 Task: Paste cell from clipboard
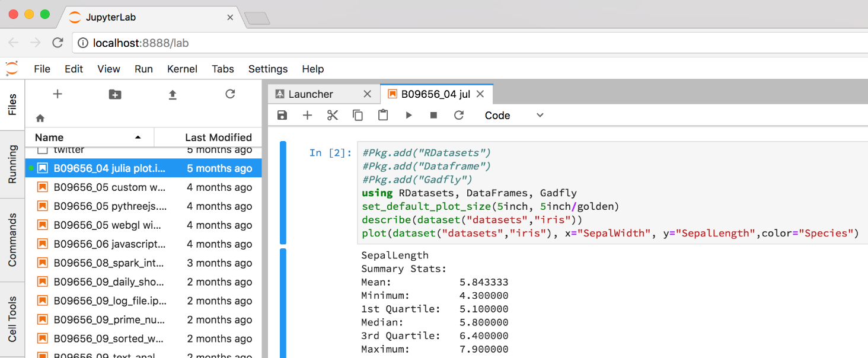click(383, 115)
